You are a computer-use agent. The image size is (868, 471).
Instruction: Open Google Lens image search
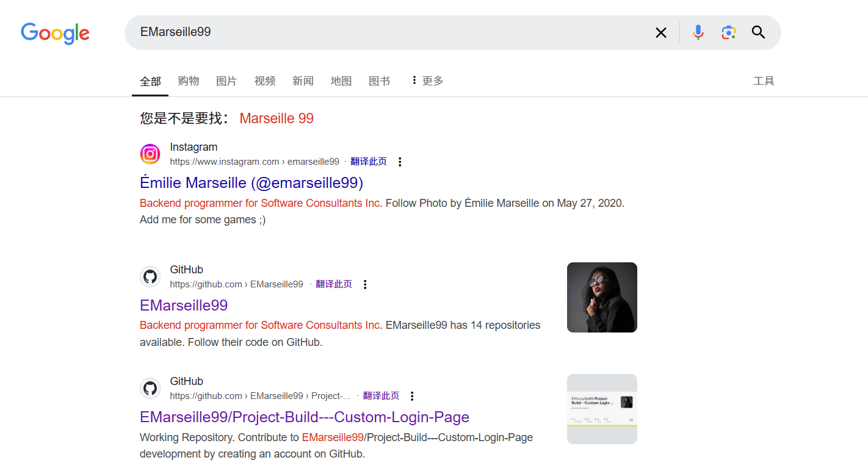click(728, 32)
